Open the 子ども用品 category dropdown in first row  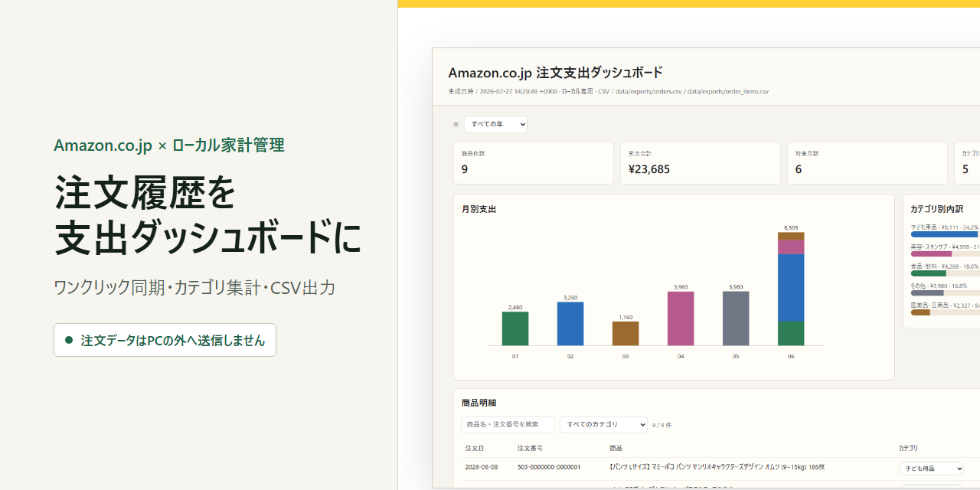click(931, 469)
